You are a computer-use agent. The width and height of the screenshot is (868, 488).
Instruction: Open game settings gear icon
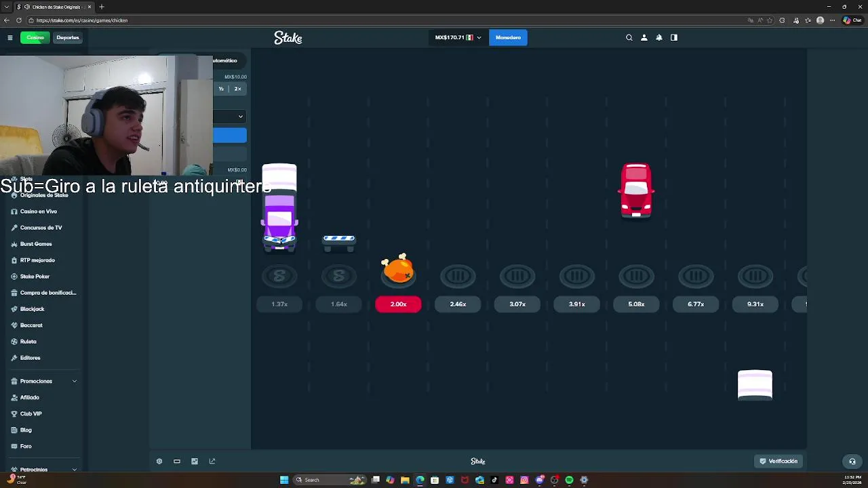point(159,461)
